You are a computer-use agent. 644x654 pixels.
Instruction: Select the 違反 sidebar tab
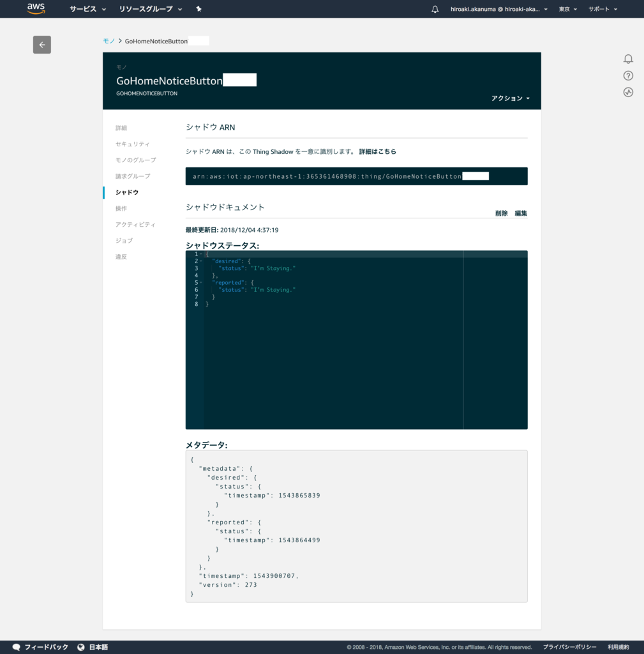121,257
